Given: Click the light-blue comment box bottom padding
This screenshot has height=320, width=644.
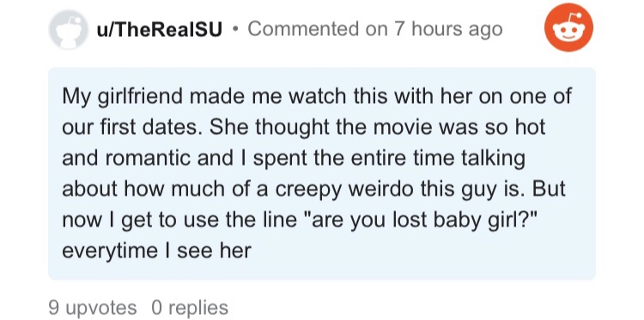Looking at the screenshot, I should (x=322, y=270).
